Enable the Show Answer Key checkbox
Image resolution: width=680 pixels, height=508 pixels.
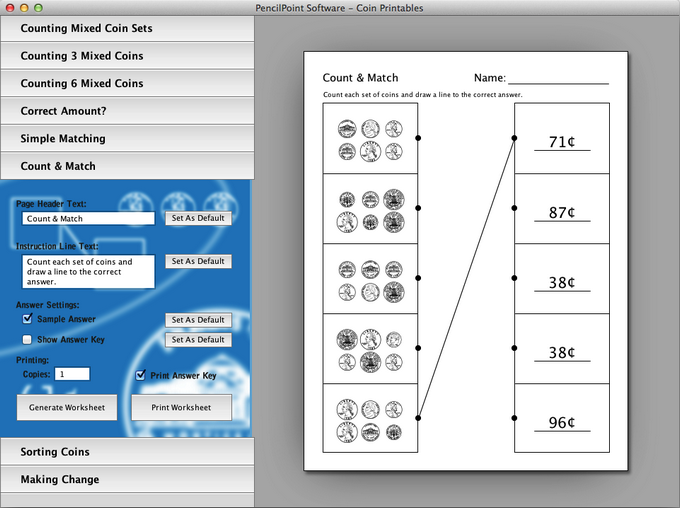click(27, 340)
